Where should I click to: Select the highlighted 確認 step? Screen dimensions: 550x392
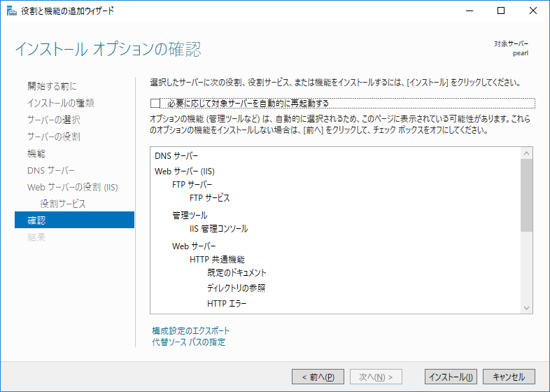[74, 220]
